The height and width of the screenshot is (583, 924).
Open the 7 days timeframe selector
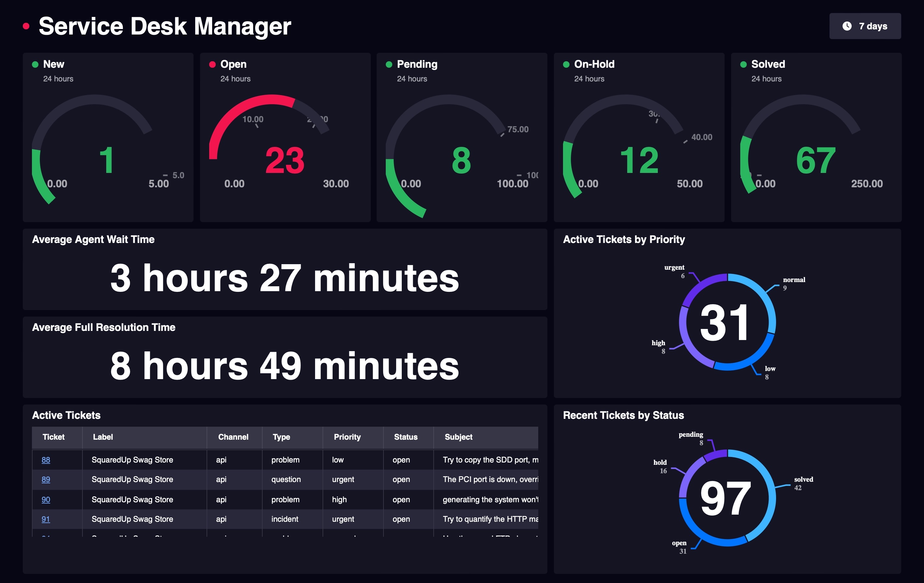click(x=865, y=26)
